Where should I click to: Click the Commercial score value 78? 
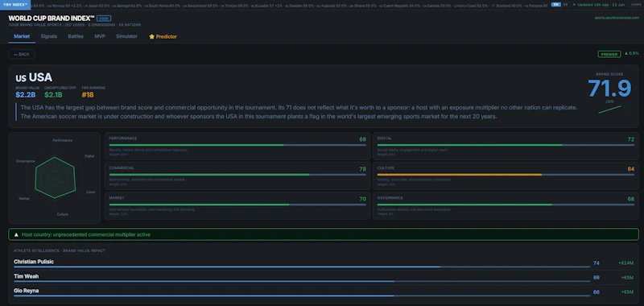coord(363,169)
